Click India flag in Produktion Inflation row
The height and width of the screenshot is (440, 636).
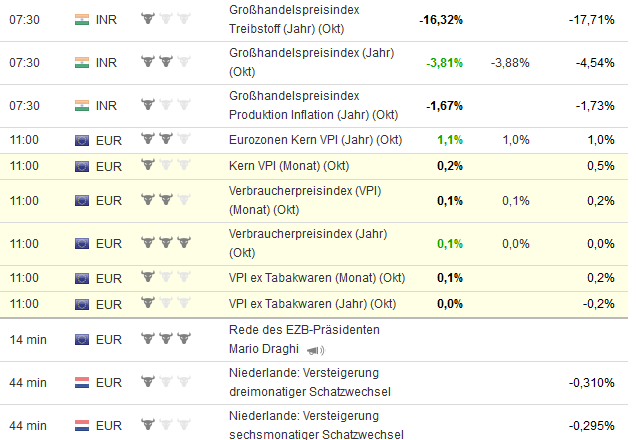click(82, 104)
